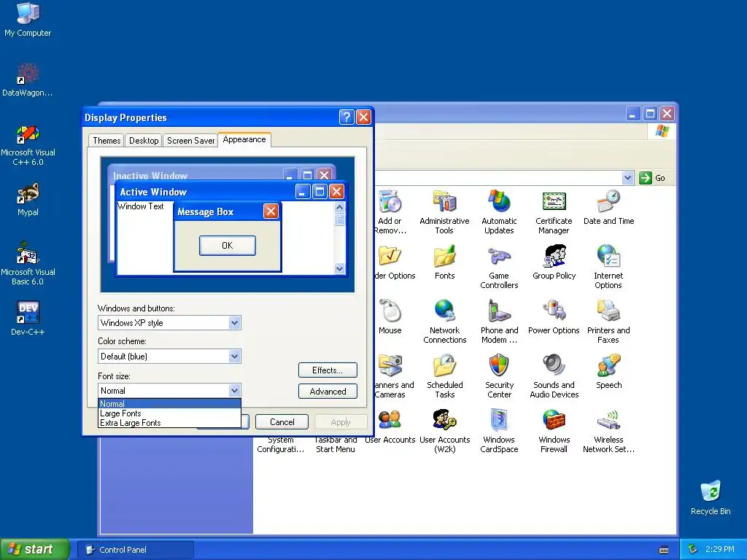
Task: Choose Large Fonts option
Action: 169,413
